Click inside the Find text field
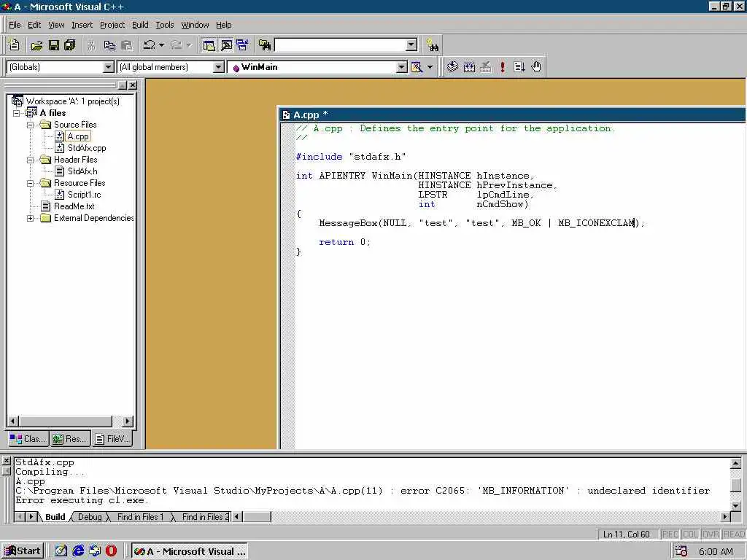 (x=341, y=45)
